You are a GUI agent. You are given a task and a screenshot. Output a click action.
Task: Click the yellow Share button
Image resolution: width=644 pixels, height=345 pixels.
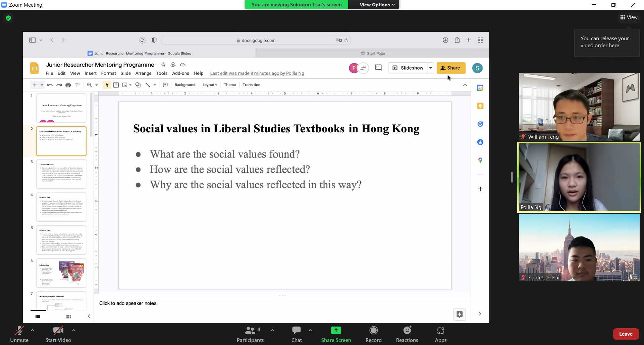451,68
